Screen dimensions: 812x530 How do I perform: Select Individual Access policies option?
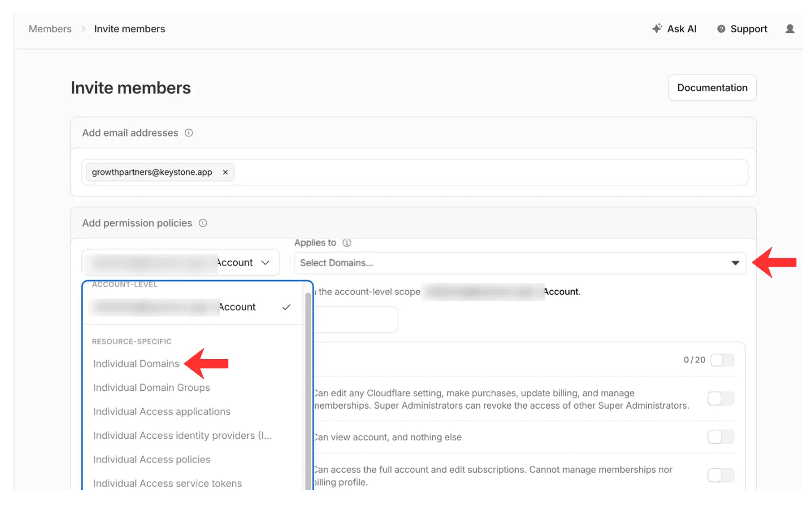coord(151,459)
